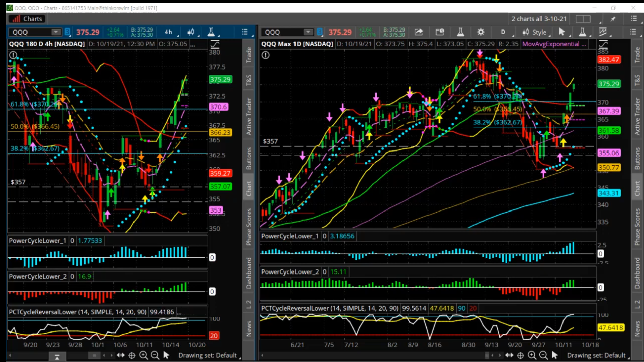Image resolution: width=644 pixels, height=362 pixels.
Task: Click crosshair pan icon under left chart
Action: [132, 355]
